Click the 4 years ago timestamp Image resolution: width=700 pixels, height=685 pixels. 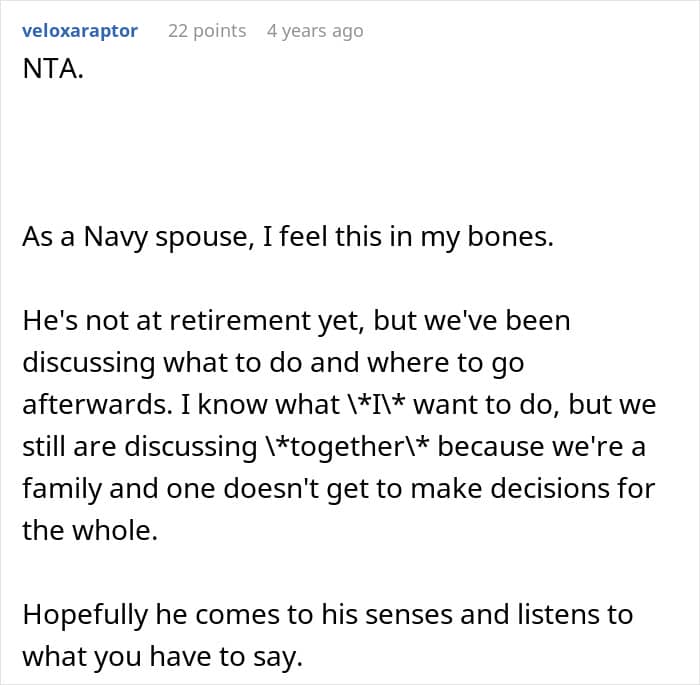click(x=315, y=31)
